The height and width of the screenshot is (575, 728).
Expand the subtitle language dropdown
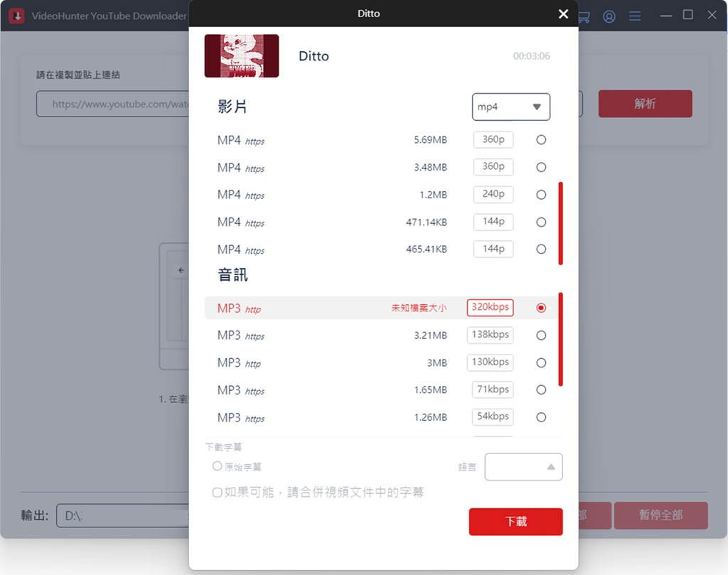pos(523,467)
